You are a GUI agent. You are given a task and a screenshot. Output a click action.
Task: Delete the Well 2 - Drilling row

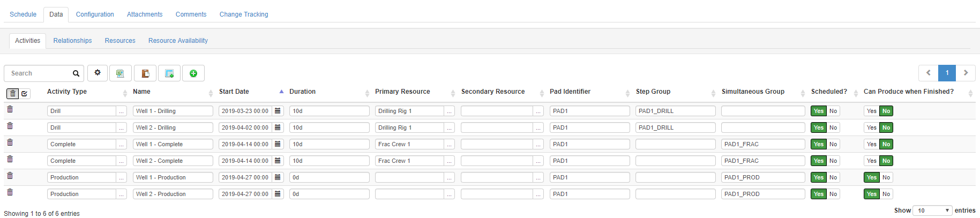click(10, 126)
